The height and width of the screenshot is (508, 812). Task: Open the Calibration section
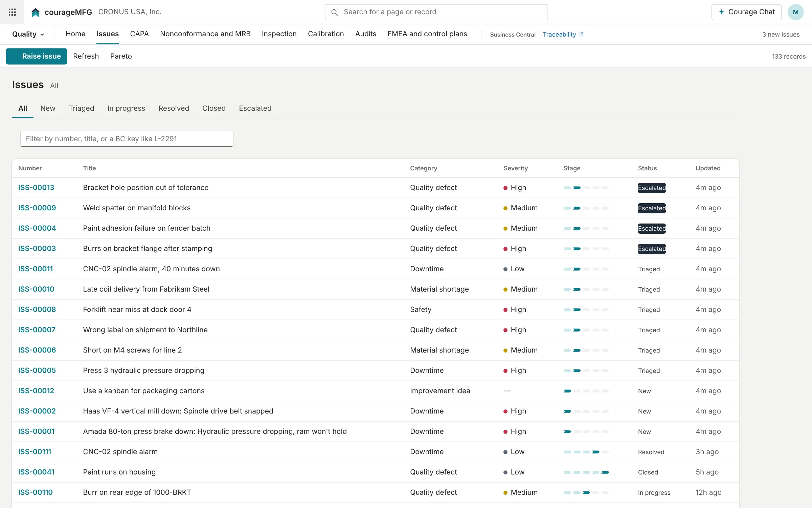click(x=326, y=34)
